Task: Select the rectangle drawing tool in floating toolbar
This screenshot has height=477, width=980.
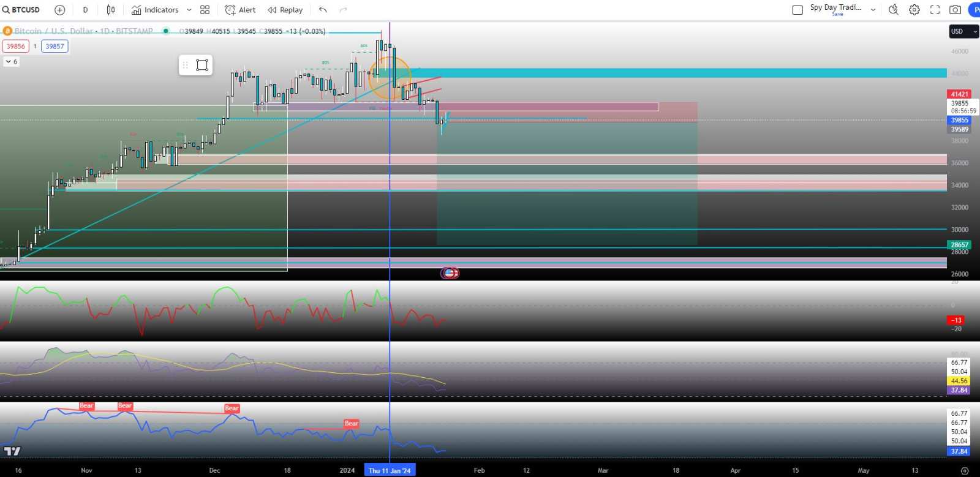Action: coord(202,65)
